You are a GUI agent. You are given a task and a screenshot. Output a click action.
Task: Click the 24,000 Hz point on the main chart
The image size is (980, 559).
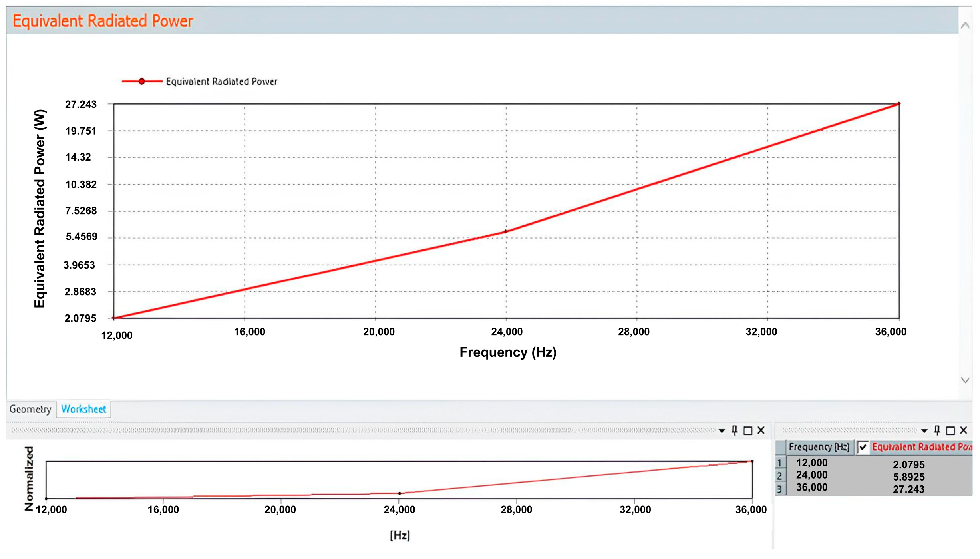click(505, 231)
